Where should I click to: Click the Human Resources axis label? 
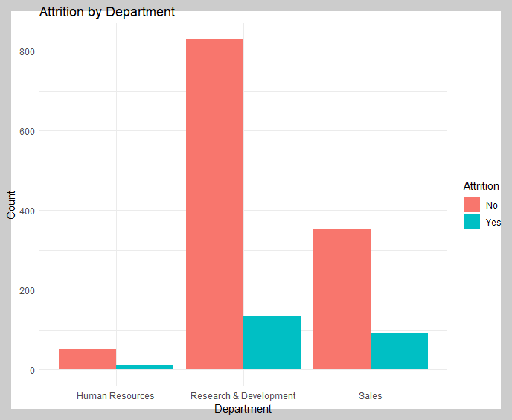pos(115,396)
